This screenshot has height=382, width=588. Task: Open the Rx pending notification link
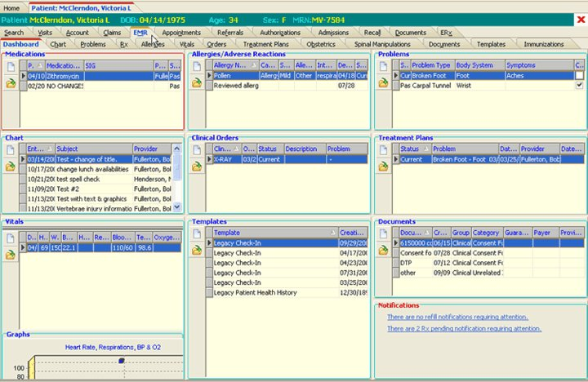click(464, 328)
